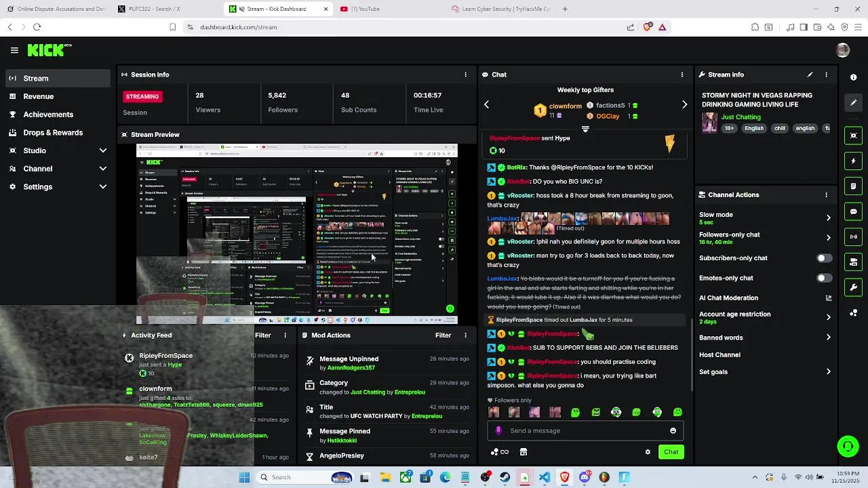Click the green Chat send button
This screenshot has height=488, width=868.
(x=671, y=452)
